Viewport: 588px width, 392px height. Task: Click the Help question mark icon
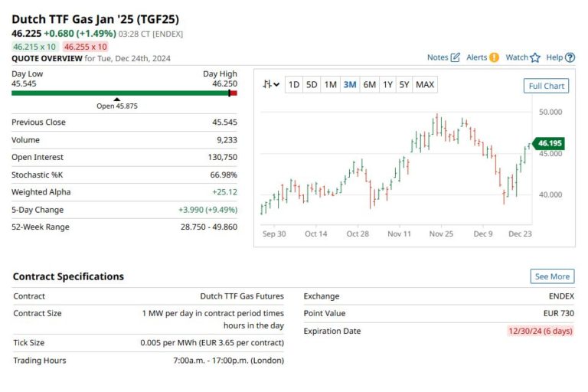[570, 57]
